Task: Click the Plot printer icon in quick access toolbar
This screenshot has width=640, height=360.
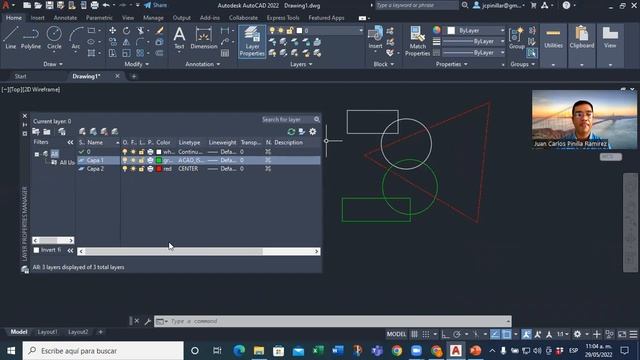Action: pos(95,5)
